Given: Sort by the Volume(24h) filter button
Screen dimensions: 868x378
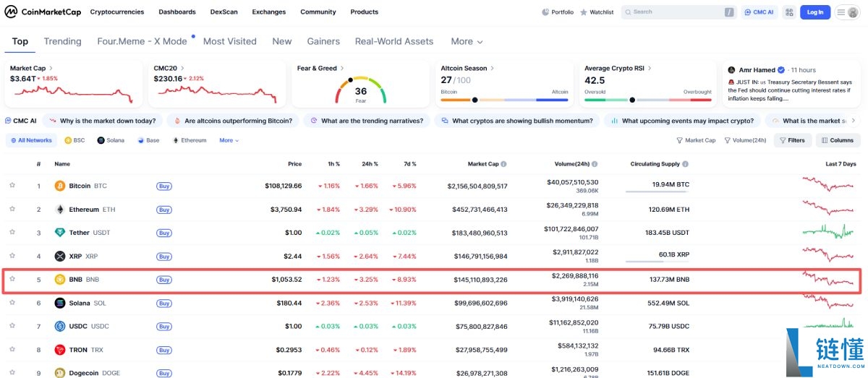Looking at the screenshot, I should point(745,140).
